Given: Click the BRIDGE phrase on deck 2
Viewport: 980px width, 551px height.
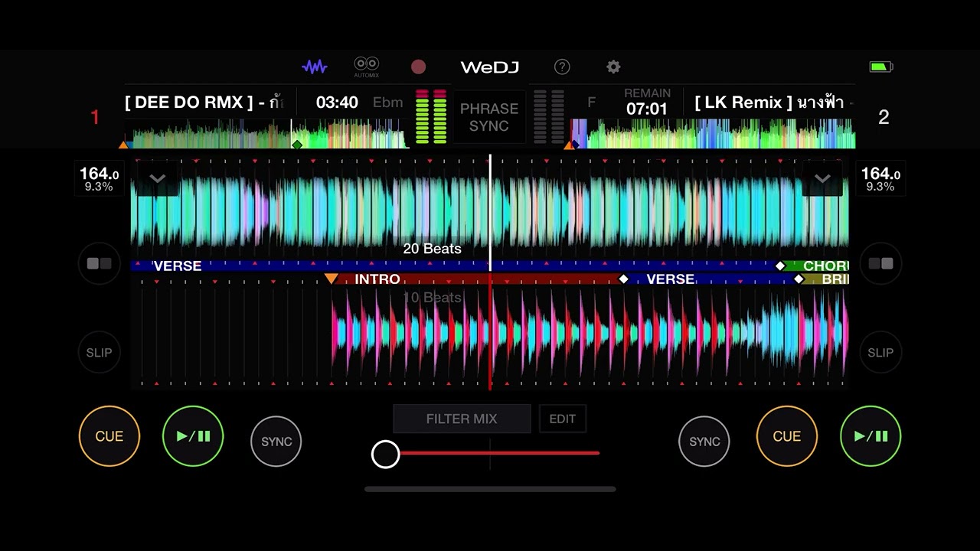Looking at the screenshot, I should 835,279.
